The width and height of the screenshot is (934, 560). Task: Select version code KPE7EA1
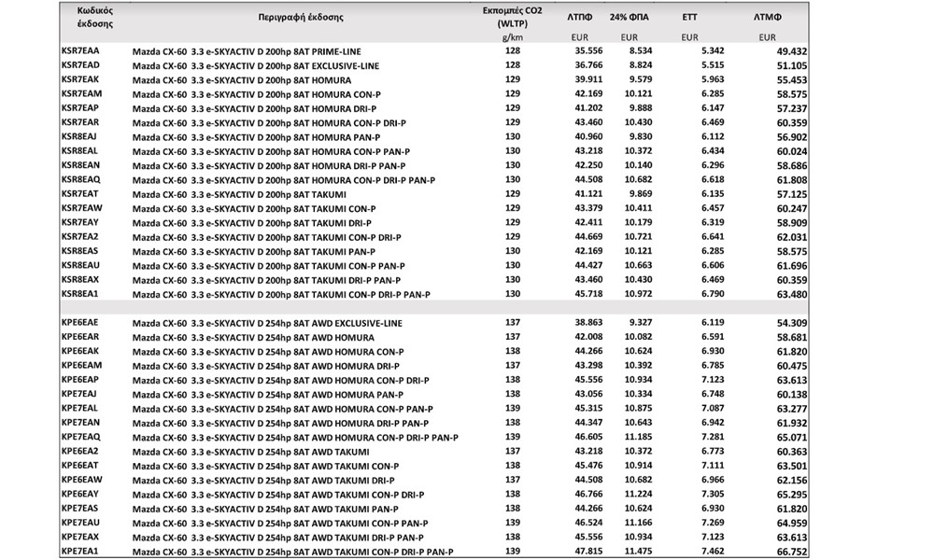[79, 552]
